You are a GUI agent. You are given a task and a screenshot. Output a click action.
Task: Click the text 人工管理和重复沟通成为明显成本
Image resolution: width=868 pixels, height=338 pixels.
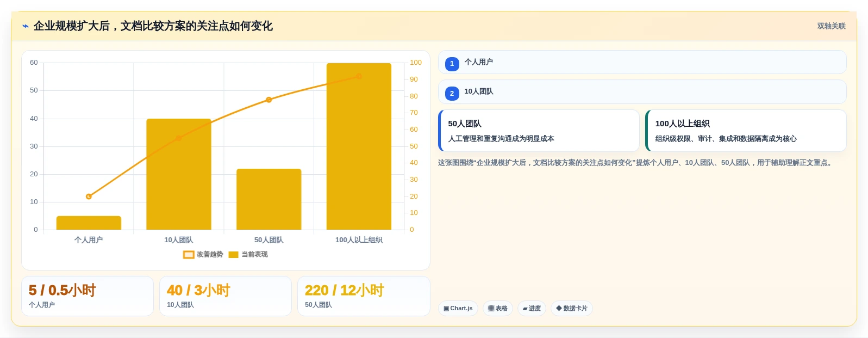tap(501, 139)
